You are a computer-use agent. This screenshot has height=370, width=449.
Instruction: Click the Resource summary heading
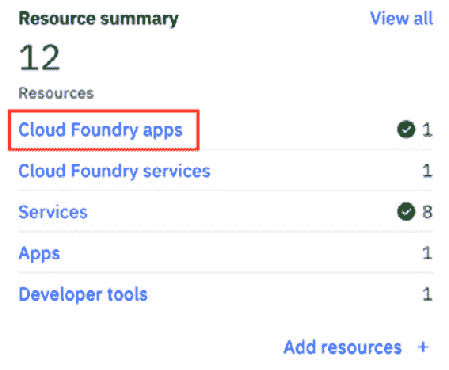98,19
